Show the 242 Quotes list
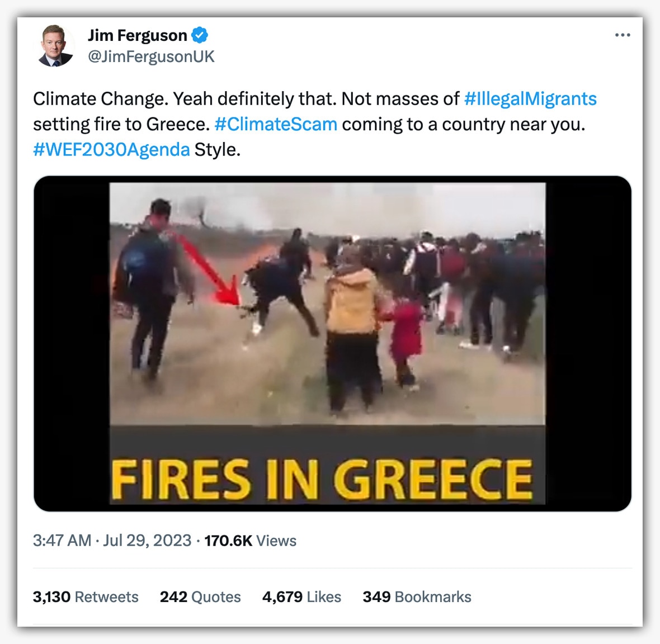Image resolution: width=660 pixels, height=644 pixels. tap(200, 597)
